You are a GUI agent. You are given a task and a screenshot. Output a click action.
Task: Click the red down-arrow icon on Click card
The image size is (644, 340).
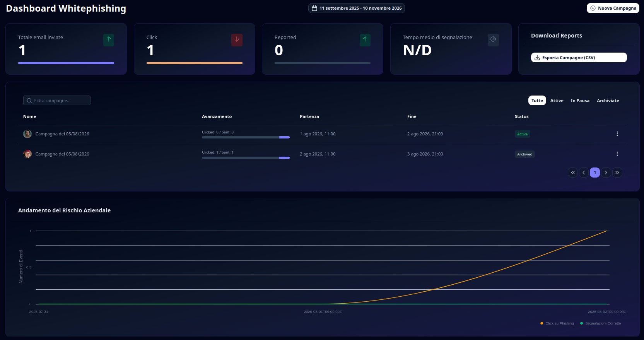[237, 40]
